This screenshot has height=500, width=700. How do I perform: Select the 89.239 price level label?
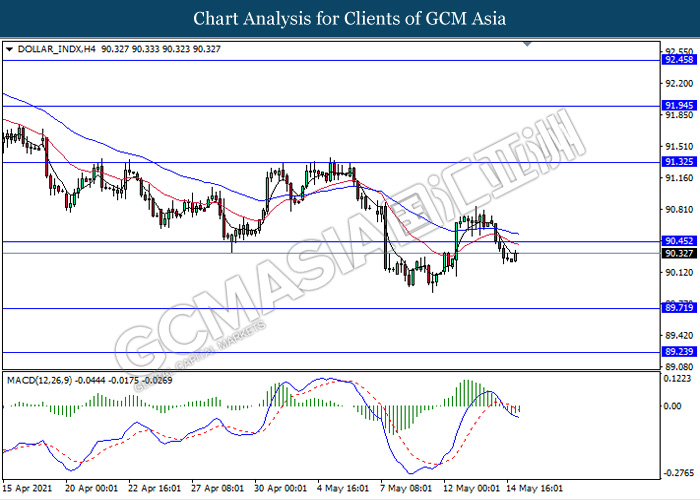pos(679,352)
